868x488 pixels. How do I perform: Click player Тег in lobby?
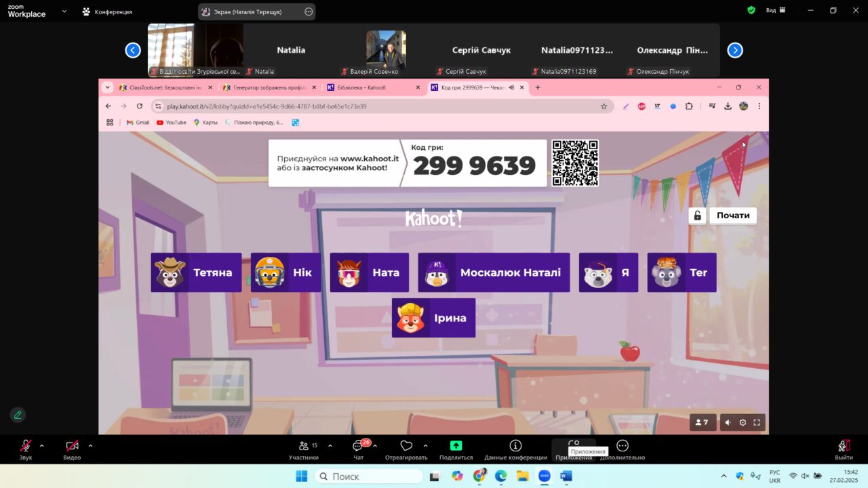(682, 272)
